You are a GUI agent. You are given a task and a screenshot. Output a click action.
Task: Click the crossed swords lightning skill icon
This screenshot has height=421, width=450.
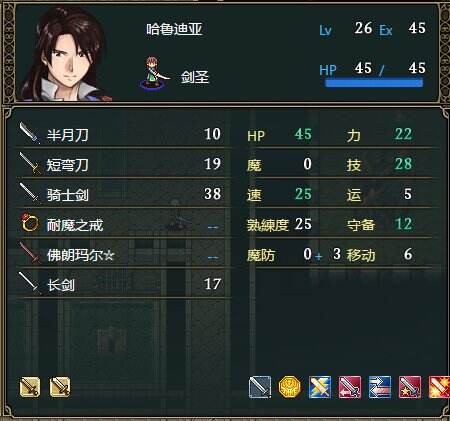click(x=320, y=387)
